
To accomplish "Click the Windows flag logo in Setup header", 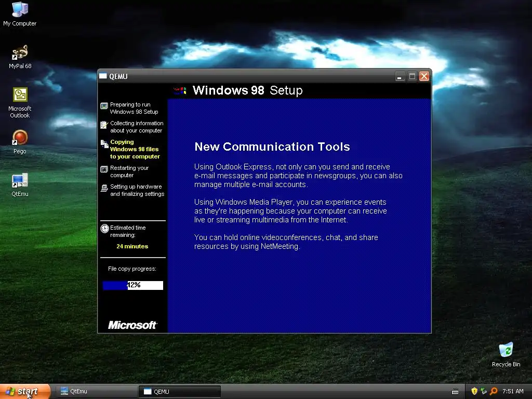I will 180,90.
